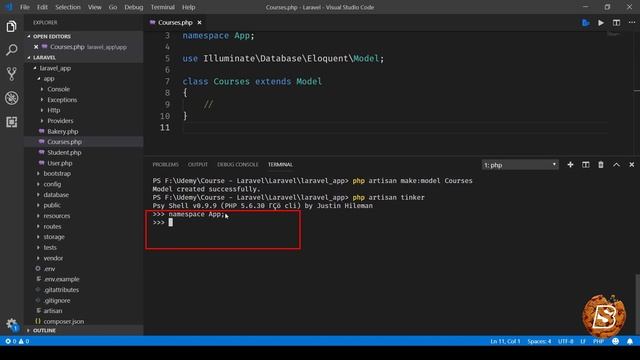Click errors and warnings status indicator

(17, 341)
